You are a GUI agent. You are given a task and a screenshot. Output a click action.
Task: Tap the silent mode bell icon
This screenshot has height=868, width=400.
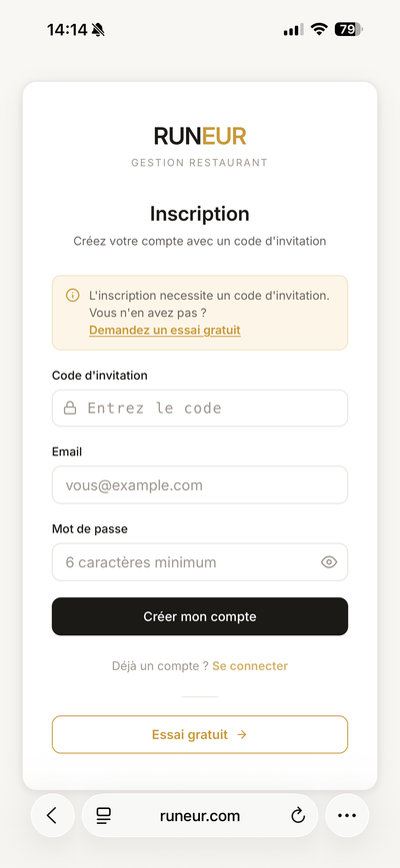[98, 30]
